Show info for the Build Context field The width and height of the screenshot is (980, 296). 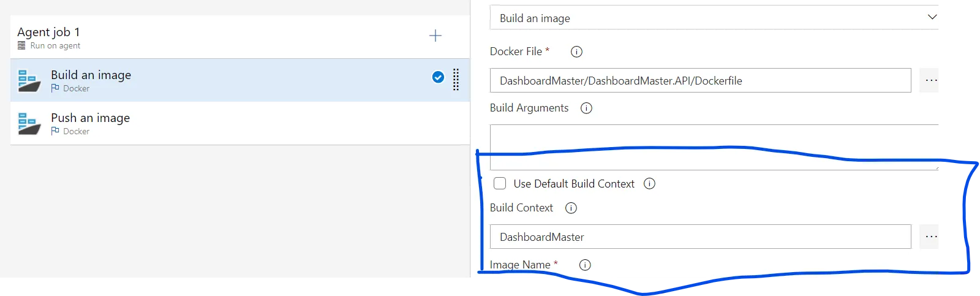[x=571, y=208]
